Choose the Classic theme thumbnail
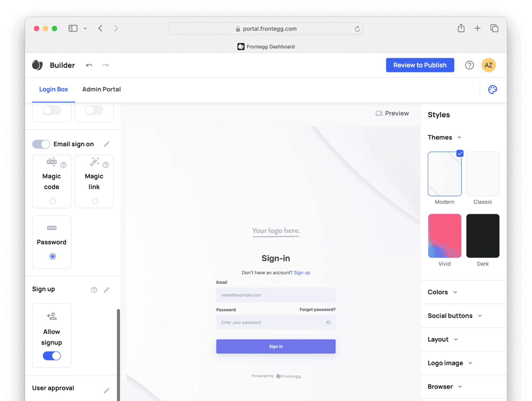Image resolution: width=532 pixels, height=401 pixels. coord(483,174)
